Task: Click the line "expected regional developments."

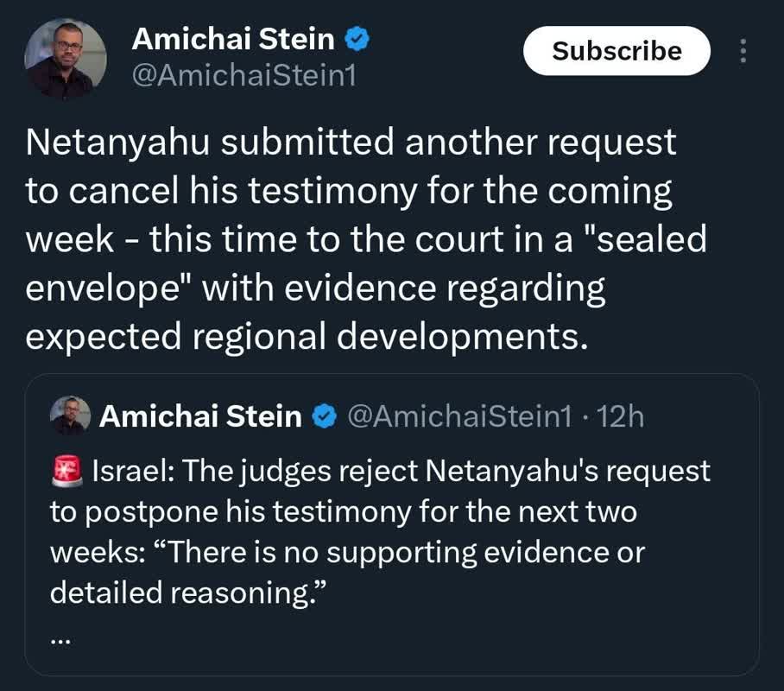Action: pos(307,337)
